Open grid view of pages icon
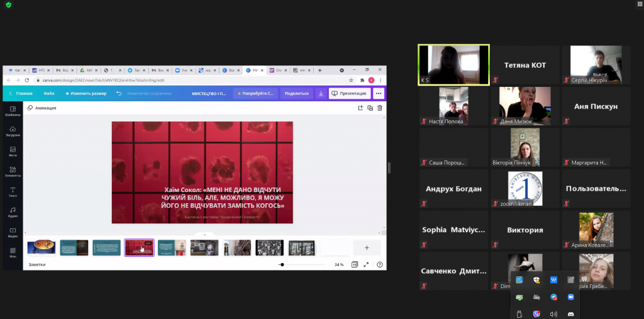 [x=354, y=265]
